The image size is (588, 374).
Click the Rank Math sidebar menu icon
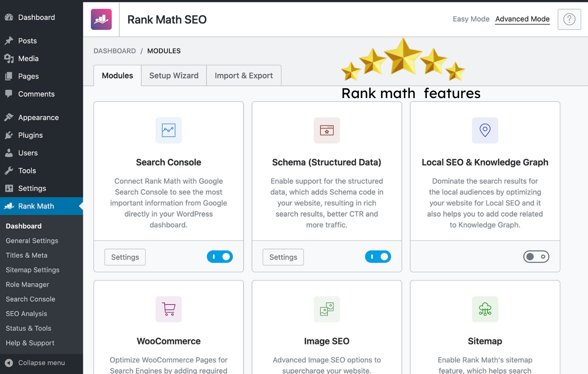pos(9,206)
